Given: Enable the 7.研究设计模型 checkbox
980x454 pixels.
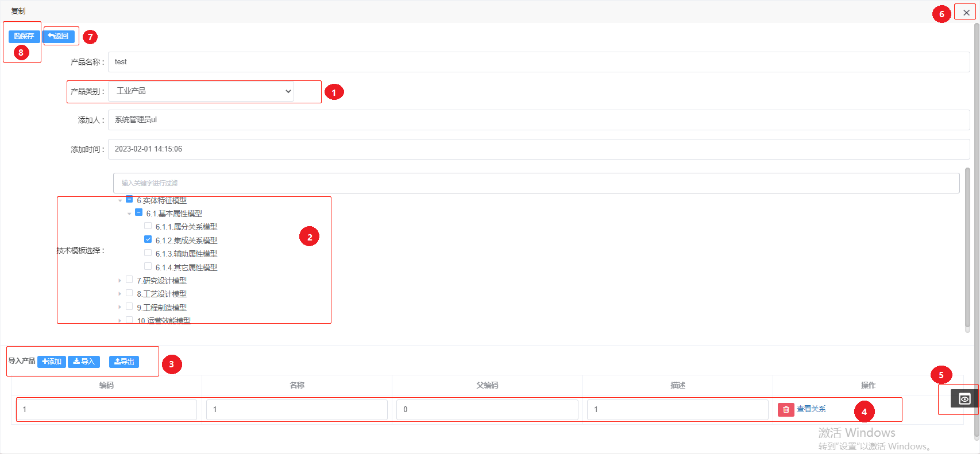Looking at the screenshot, I should [x=129, y=280].
